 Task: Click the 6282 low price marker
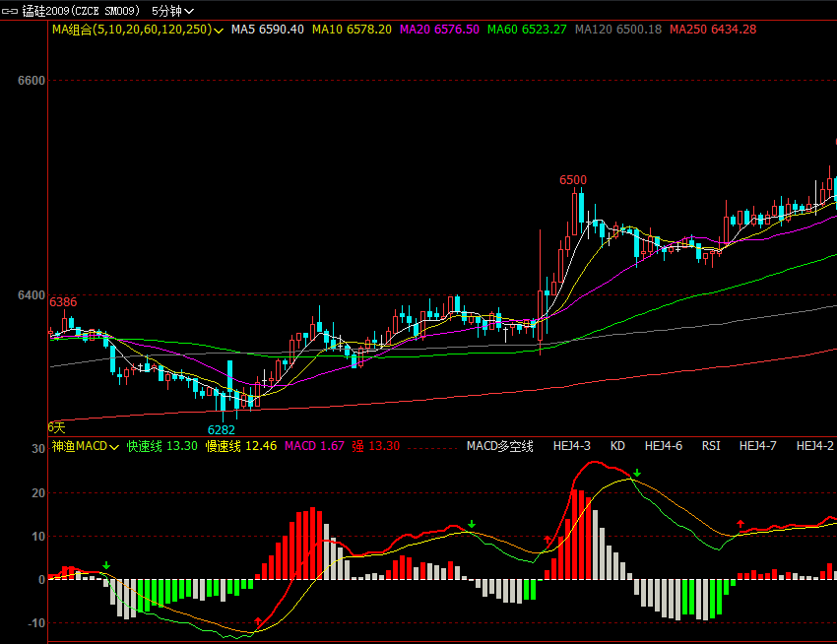pyautogui.click(x=221, y=430)
